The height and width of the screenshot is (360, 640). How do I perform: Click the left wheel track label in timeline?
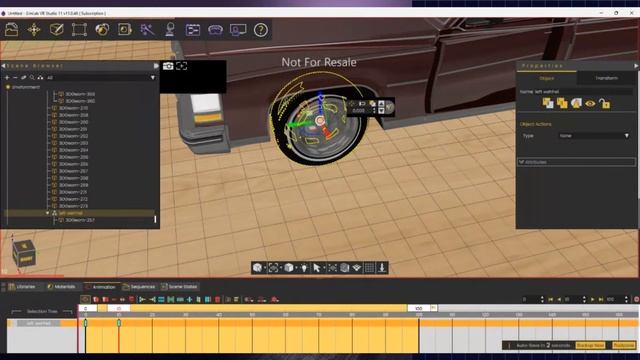39,323
